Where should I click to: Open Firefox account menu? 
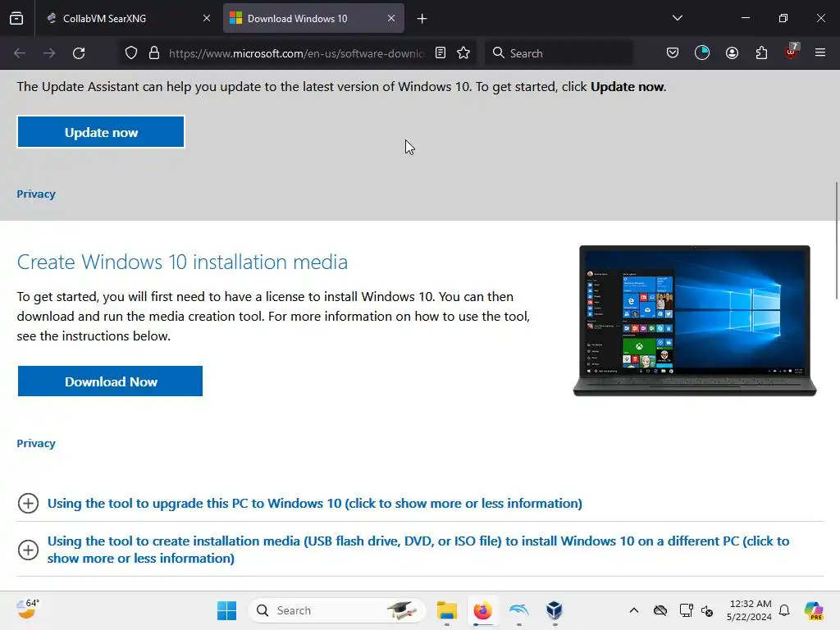click(x=732, y=53)
